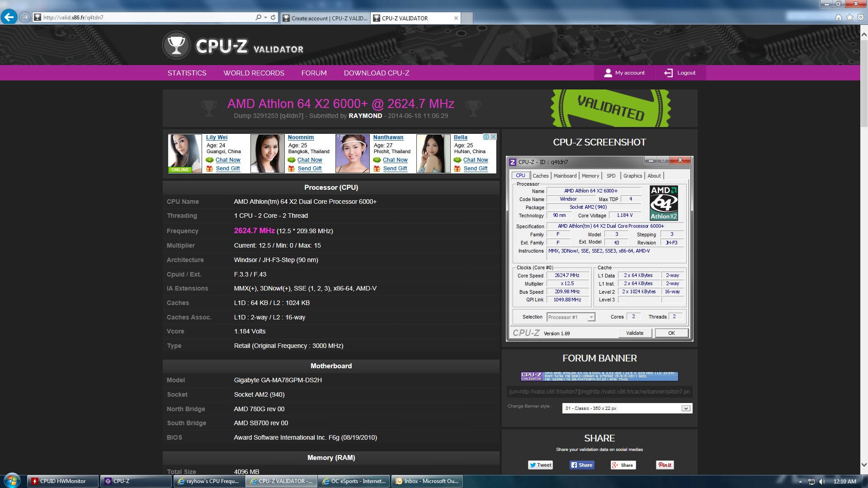This screenshot has width=868, height=488.
Task: Click the new tab button
Action: (468, 18)
